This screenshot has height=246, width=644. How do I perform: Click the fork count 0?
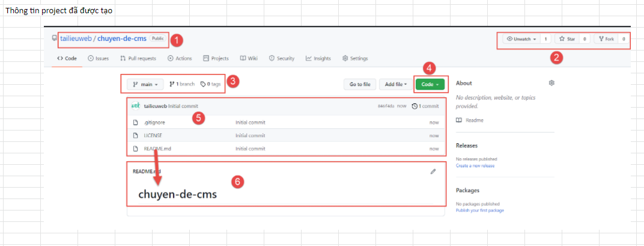[x=624, y=39]
